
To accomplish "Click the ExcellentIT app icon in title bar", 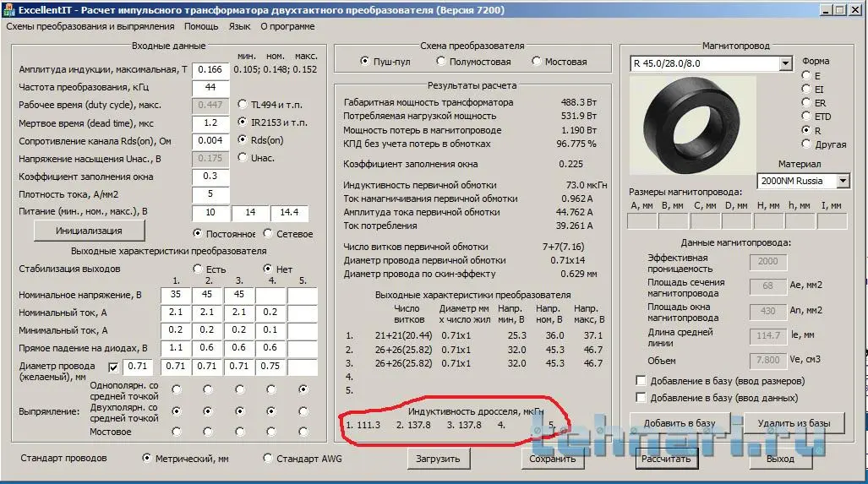I will click(x=8, y=9).
